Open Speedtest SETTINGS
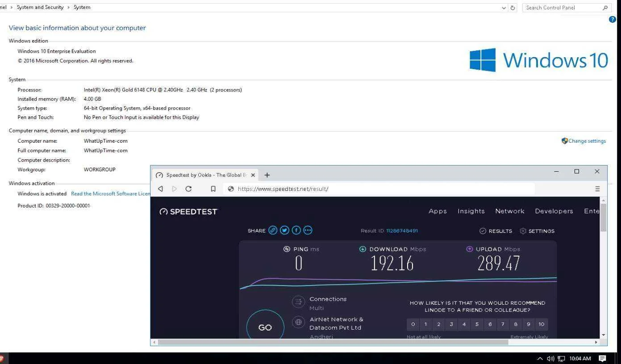Image resolution: width=621 pixels, height=364 pixels. (x=537, y=231)
